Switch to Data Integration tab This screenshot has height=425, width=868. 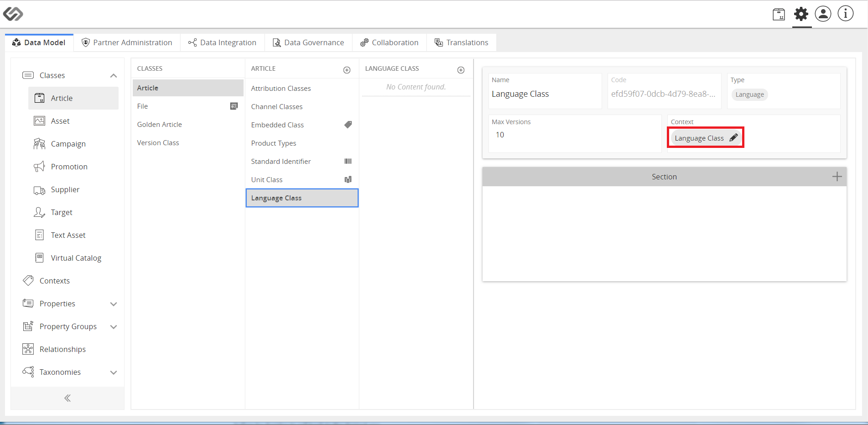pos(222,42)
